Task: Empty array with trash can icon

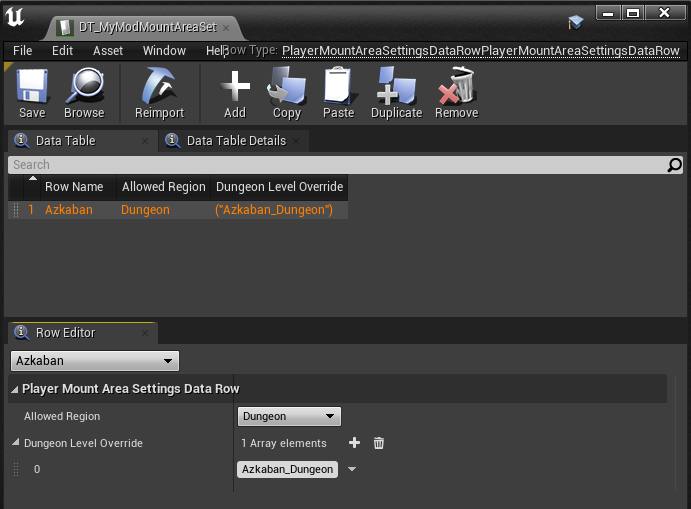Action: click(379, 443)
